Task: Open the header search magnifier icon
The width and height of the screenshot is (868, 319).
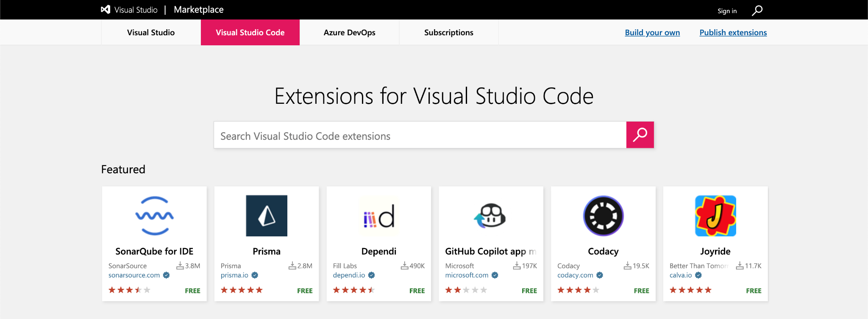Action: pos(757,10)
